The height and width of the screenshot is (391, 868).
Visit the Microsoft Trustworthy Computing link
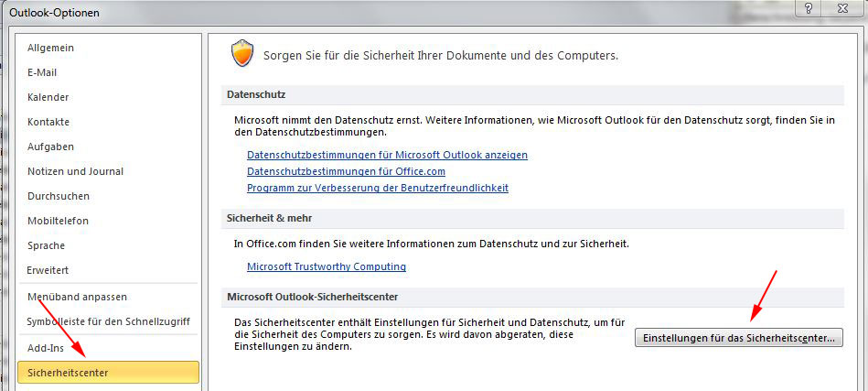point(326,266)
